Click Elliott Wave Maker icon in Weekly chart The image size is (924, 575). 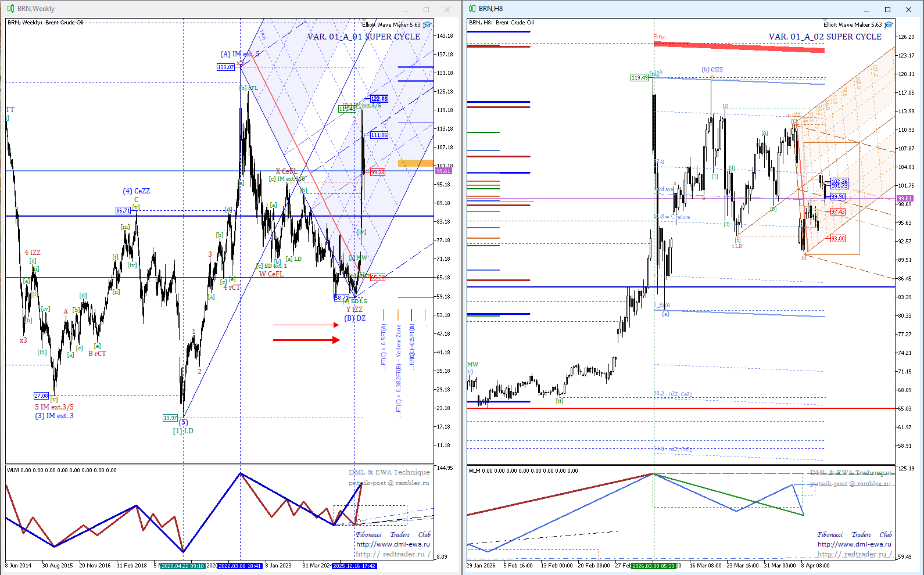[x=427, y=25]
